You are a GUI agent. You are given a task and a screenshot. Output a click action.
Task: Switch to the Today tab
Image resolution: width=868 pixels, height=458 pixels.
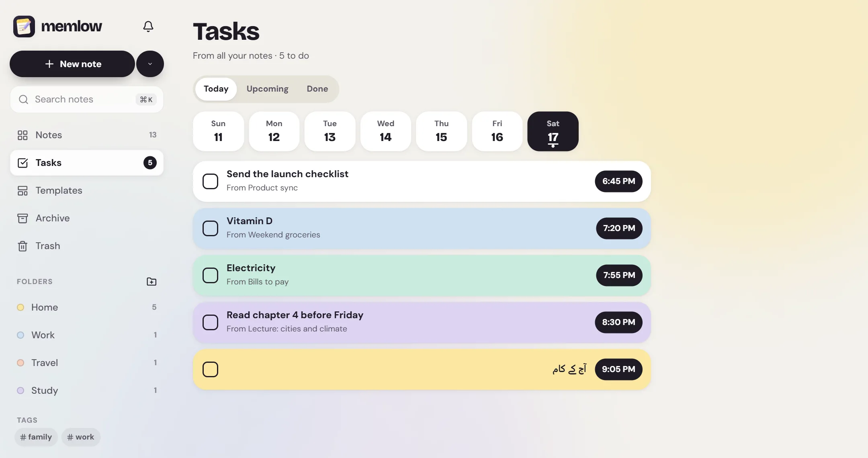coord(216,89)
